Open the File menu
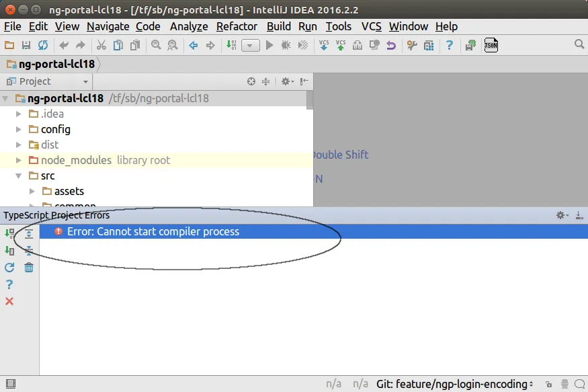 (x=12, y=27)
